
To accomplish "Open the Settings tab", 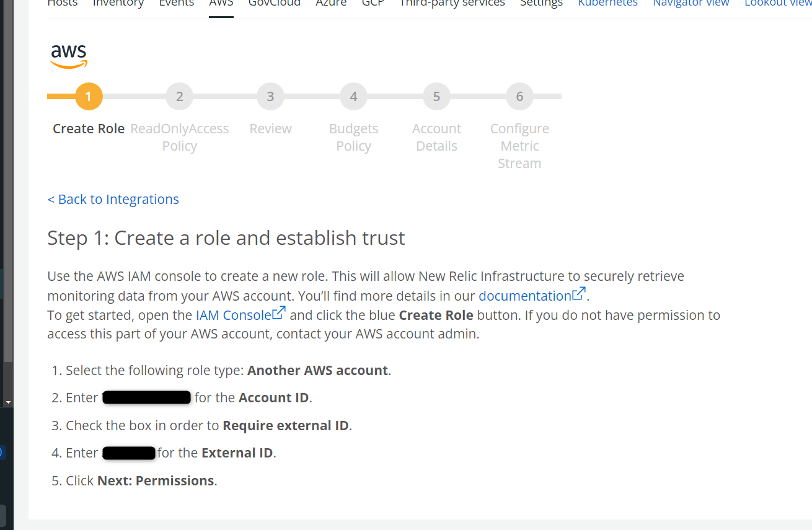I will (x=542, y=4).
